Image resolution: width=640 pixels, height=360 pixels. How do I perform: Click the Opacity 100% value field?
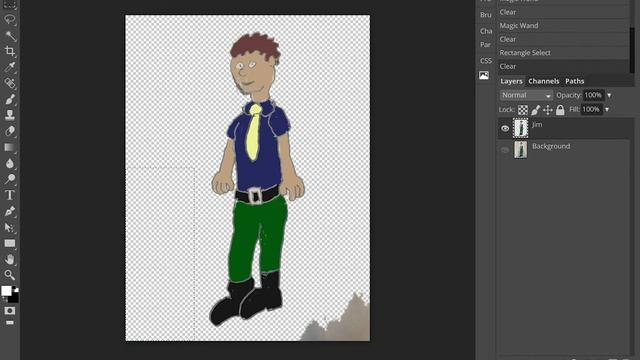coord(593,95)
